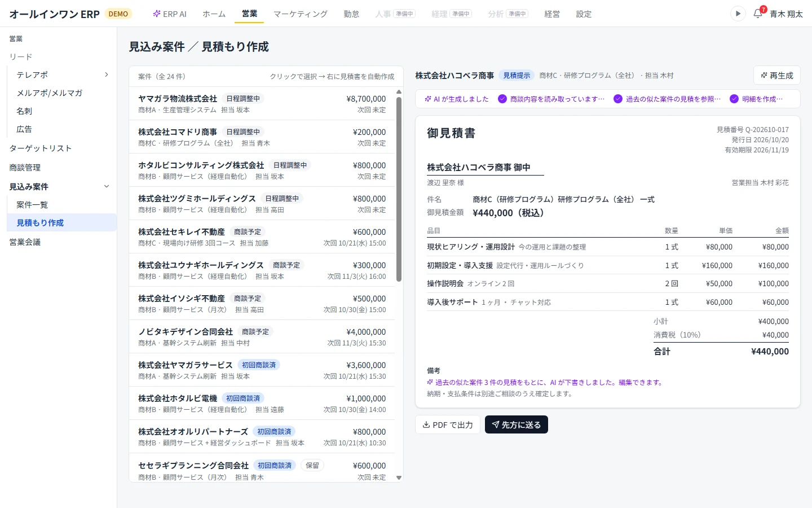Click the notification bell icon

point(758,14)
